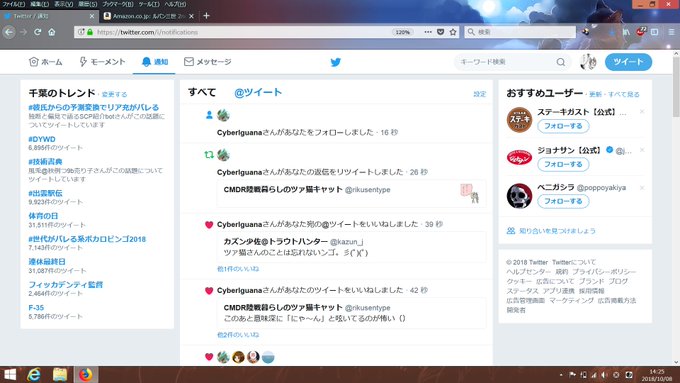Open the #DYWD trend

point(42,139)
